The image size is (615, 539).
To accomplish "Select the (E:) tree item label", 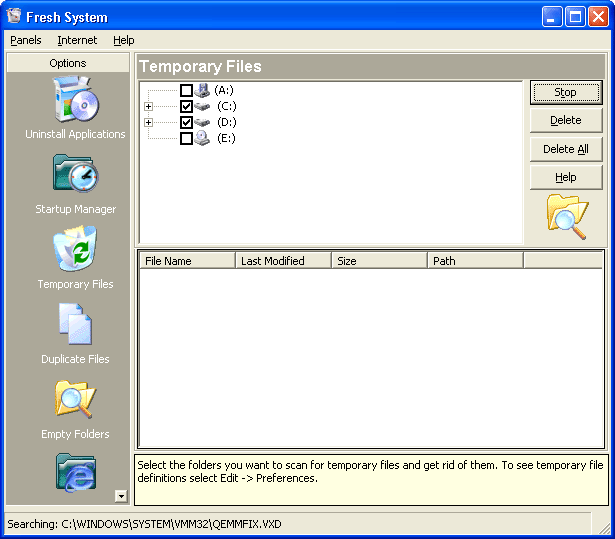I will pos(226,138).
